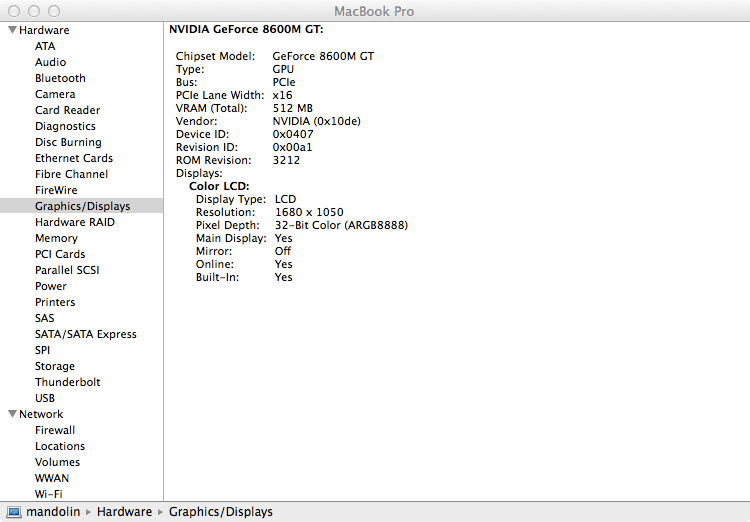750x522 pixels.
Task: Select Diagnostics in the sidebar
Action: click(x=65, y=126)
